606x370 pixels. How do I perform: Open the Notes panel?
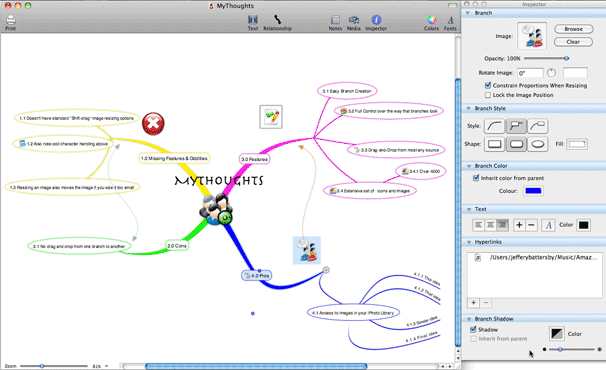(x=335, y=23)
